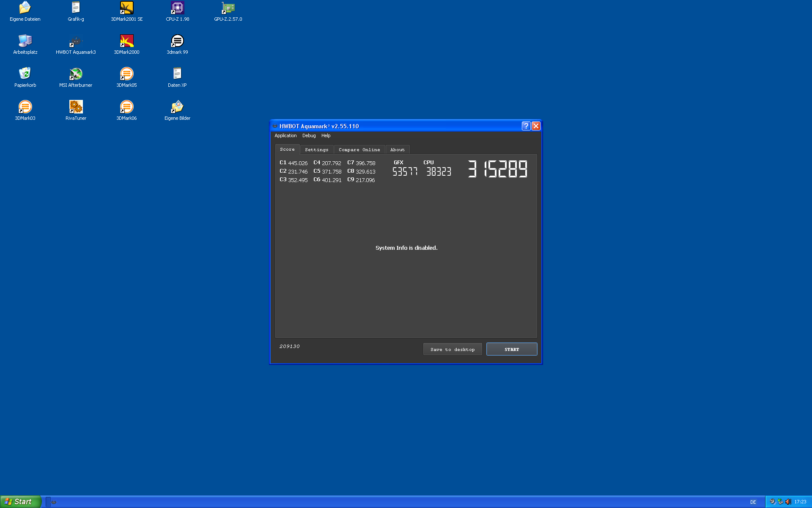Open the Daten XP text file
The height and width of the screenshot is (508, 812).
coord(177,77)
